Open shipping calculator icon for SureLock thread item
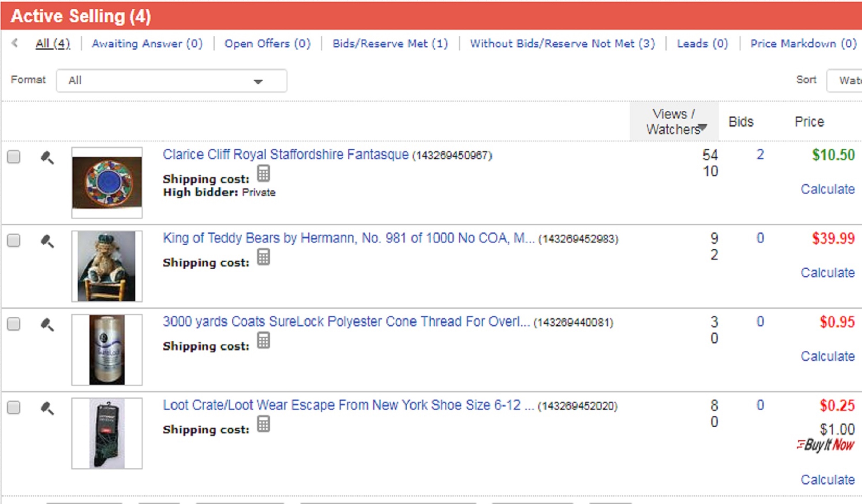862x504 pixels. [x=263, y=340]
